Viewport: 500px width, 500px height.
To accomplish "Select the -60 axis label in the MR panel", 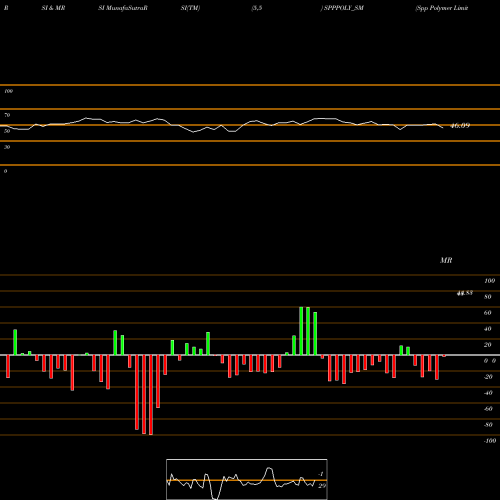I will (x=488, y=409).
